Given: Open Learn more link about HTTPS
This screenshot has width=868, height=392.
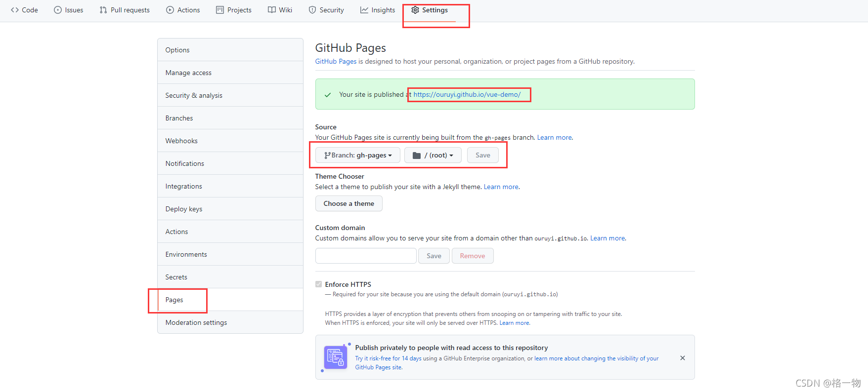Looking at the screenshot, I should [514, 323].
